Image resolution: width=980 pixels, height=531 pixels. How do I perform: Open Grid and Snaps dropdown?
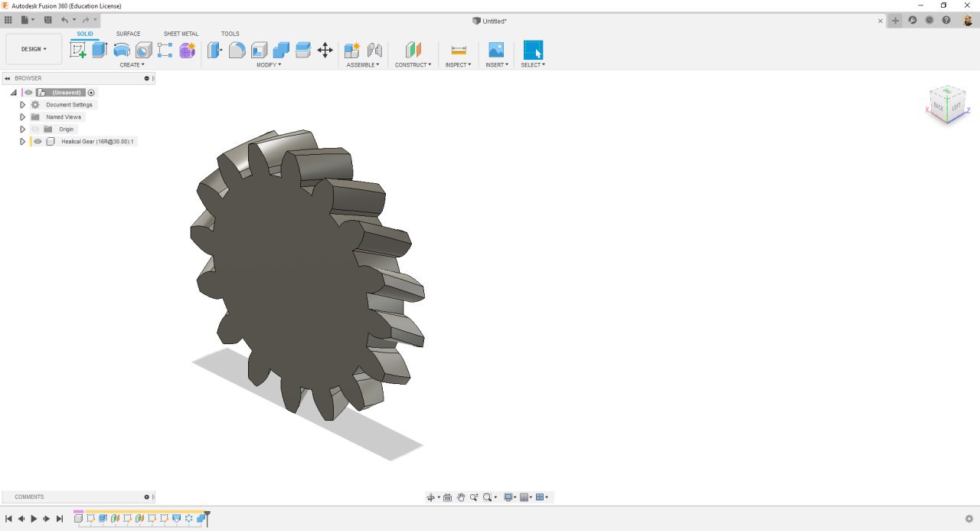[x=525, y=497]
